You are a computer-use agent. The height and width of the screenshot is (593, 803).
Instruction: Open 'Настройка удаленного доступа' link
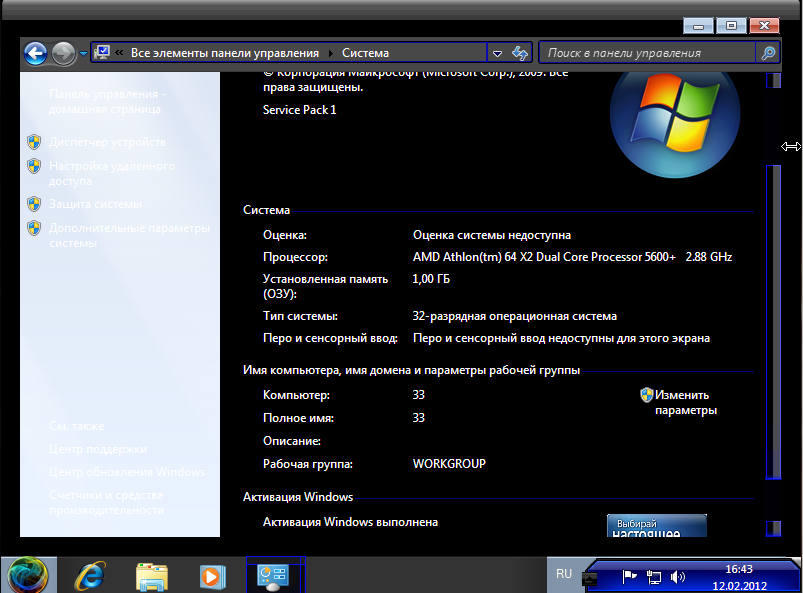click(112, 174)
